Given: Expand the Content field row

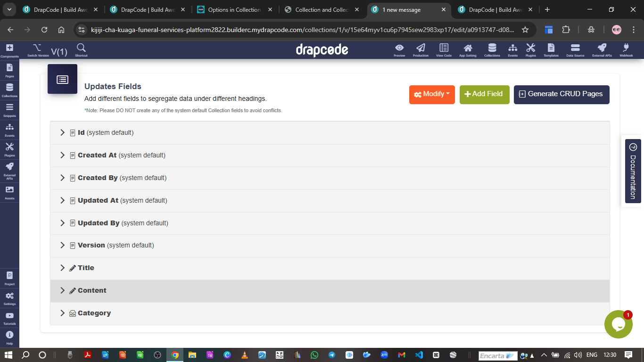Looking at the screenshot, I should (330, 291).
